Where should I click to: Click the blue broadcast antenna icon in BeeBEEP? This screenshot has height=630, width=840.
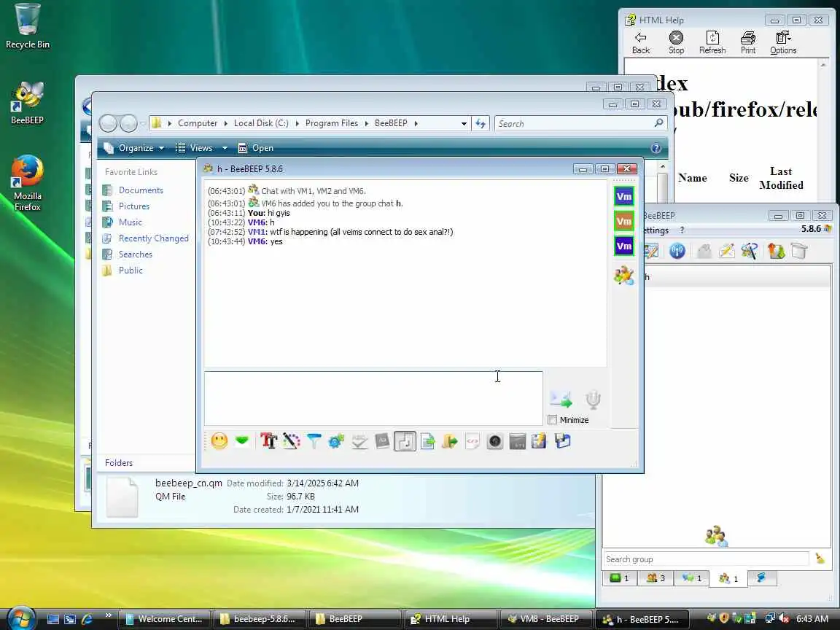[x=677, y=251]
